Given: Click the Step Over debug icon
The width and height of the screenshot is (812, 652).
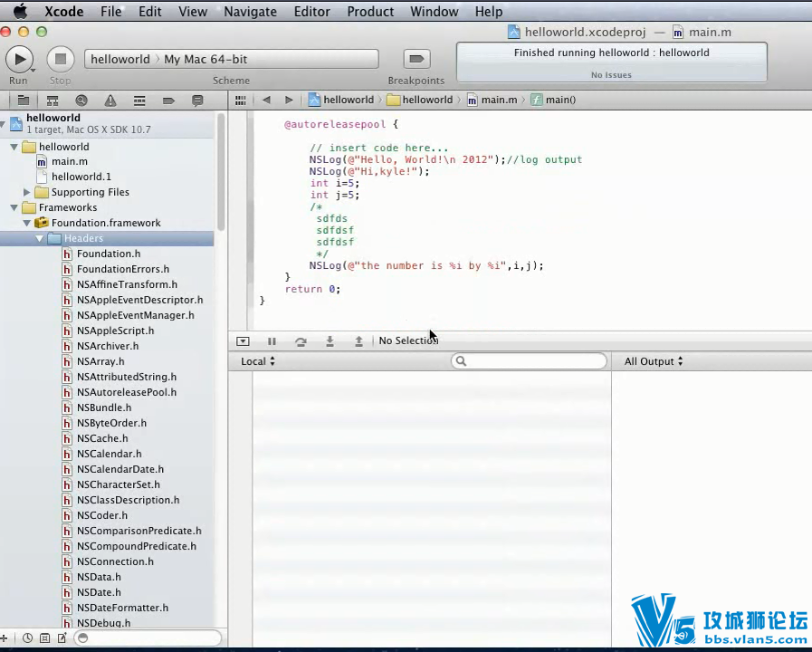Looking at the screenshot, I should pos(301,341).
